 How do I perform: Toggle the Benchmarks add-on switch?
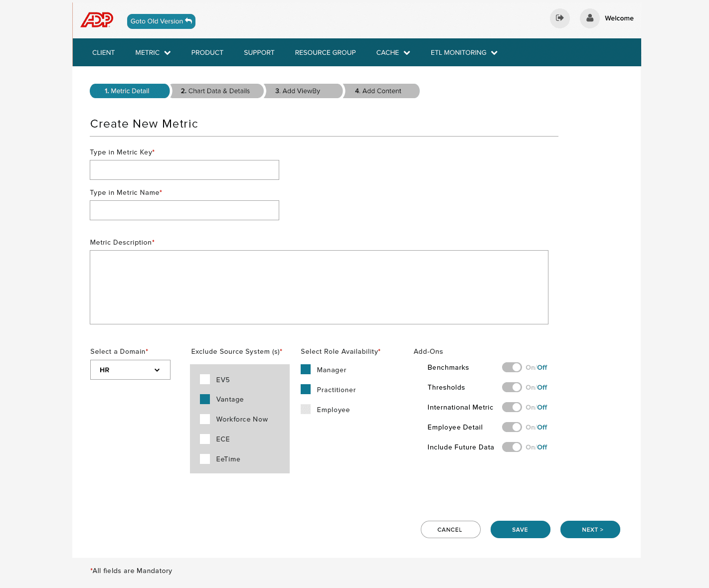click(512, 367)
